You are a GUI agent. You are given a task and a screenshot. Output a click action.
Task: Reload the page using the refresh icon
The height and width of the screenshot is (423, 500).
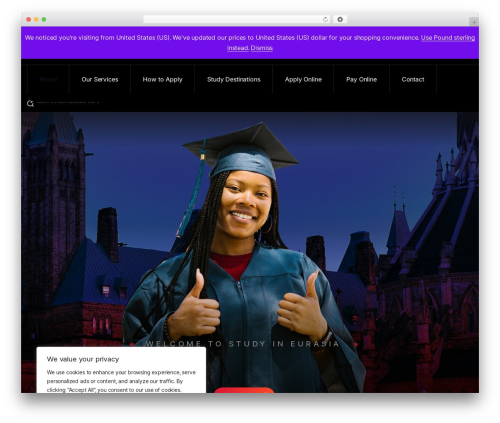click(x=325, y=20)
